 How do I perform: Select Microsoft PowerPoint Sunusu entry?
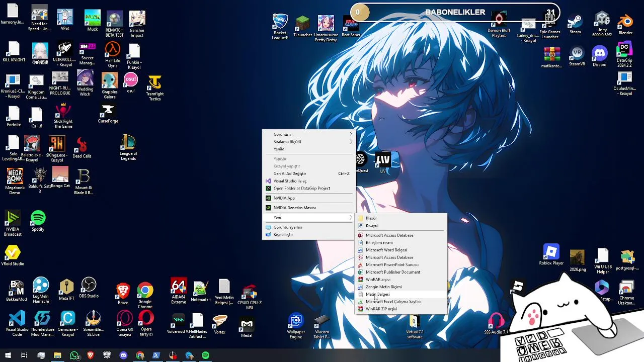point(400,264)
